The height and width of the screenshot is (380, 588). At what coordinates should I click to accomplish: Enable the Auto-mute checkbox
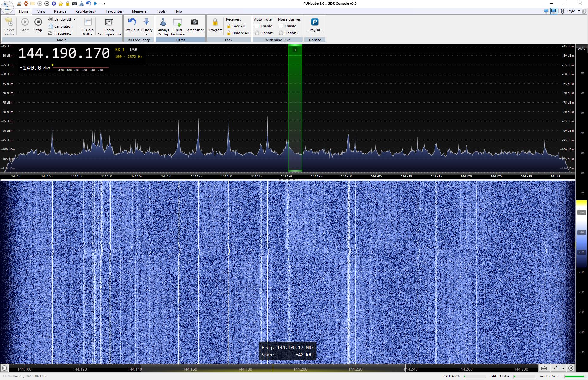pos(257,26)
